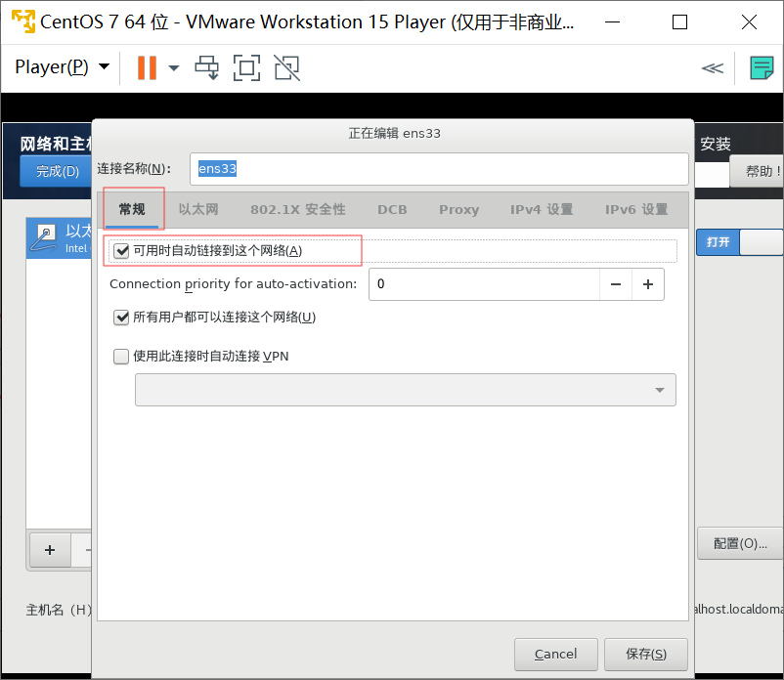Click the Cancel button
Screen dimensions: 784x680
coord(556,654)
